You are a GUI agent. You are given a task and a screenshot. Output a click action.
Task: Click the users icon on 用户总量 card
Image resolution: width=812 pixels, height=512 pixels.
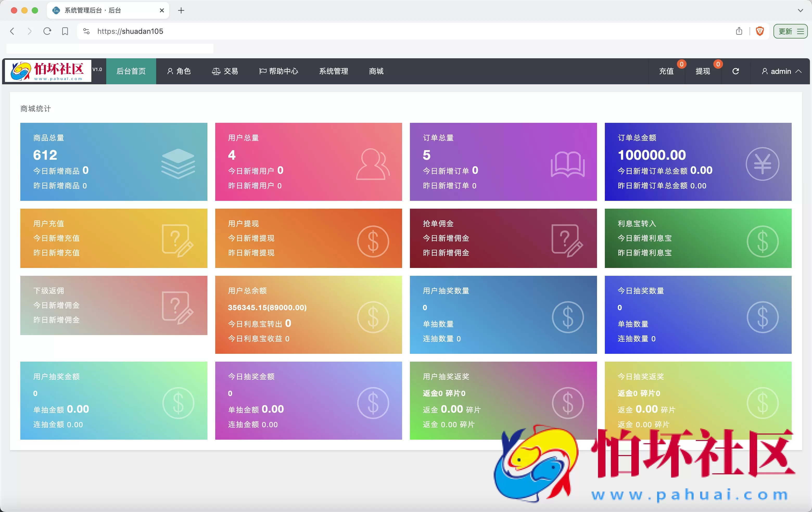(x=373, y=164)
